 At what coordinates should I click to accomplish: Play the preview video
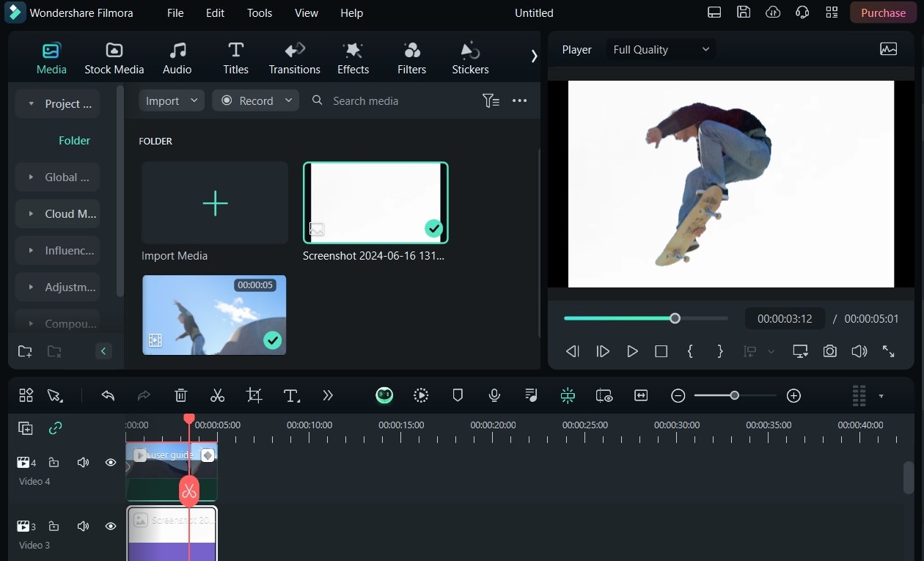coord(632,351)
